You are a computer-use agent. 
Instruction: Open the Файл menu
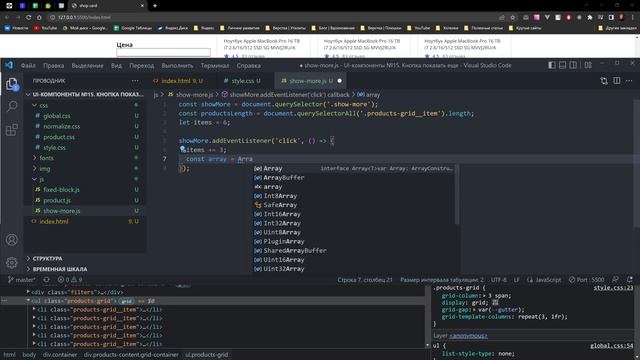28,65
